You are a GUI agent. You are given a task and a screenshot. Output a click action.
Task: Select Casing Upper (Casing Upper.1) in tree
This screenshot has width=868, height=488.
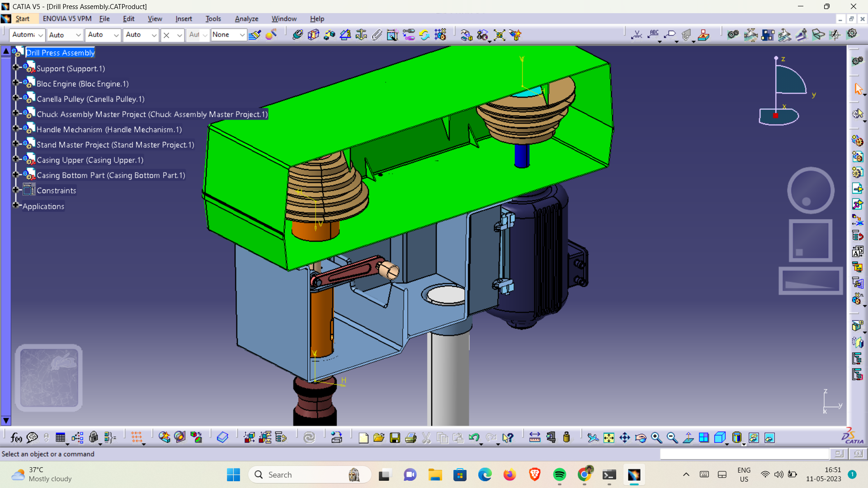(x=90, y=160)
